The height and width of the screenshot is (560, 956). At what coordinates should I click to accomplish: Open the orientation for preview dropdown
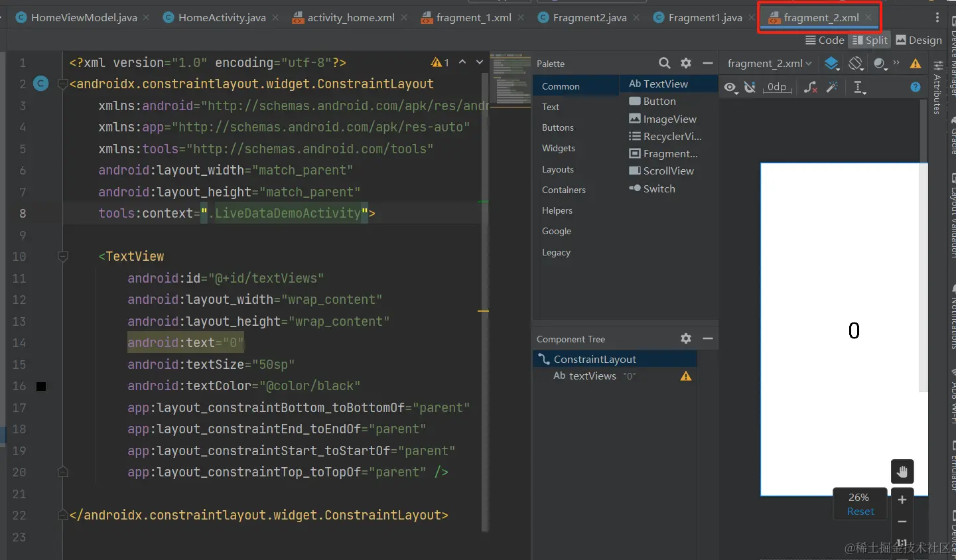click(x=856, y=63)
